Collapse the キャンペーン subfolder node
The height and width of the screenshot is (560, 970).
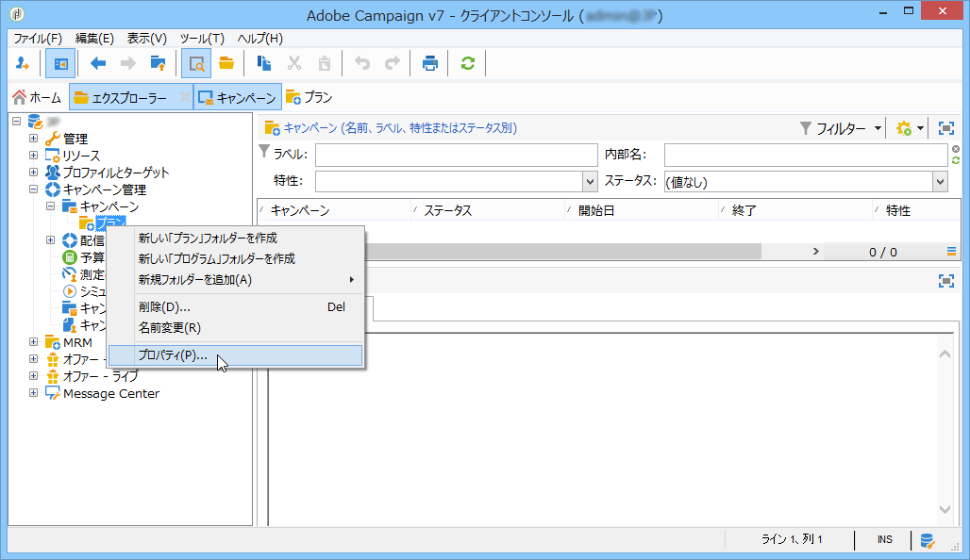point(51,206)
